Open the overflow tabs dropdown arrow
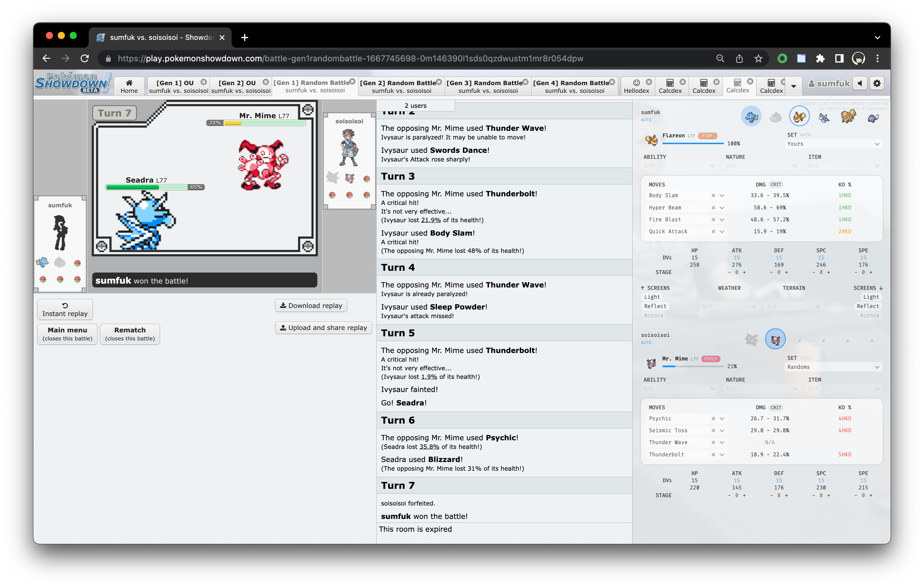924x588 pixels. point(794,86)
